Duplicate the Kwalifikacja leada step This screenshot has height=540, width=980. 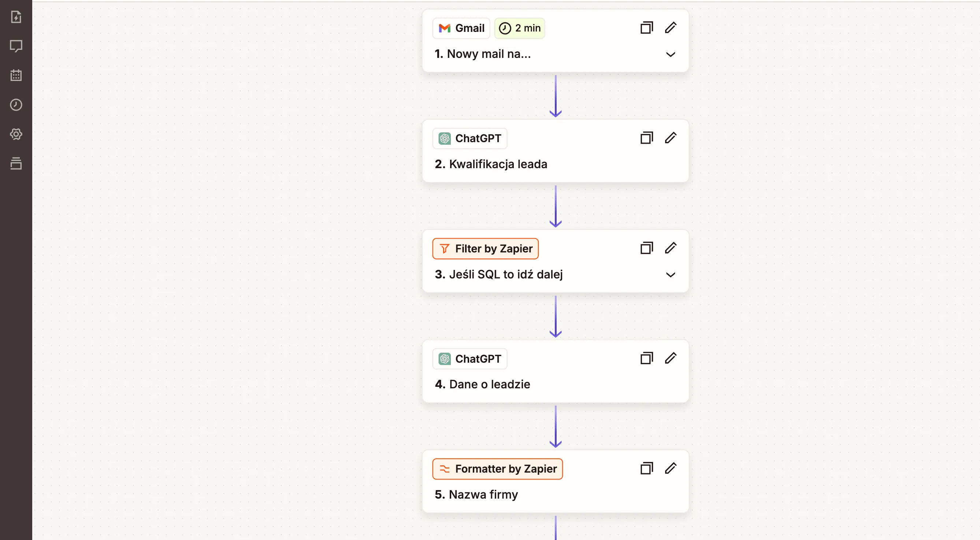click(647, 138)
